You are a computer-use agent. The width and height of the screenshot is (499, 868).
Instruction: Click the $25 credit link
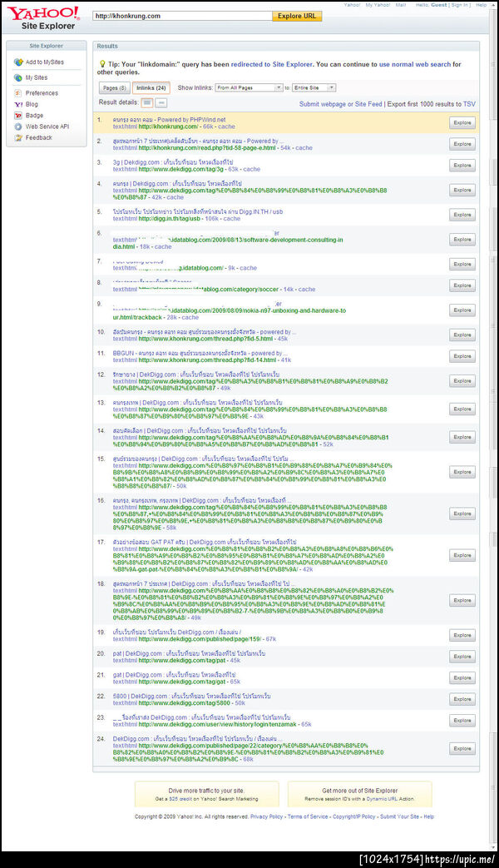click(180, 799)
